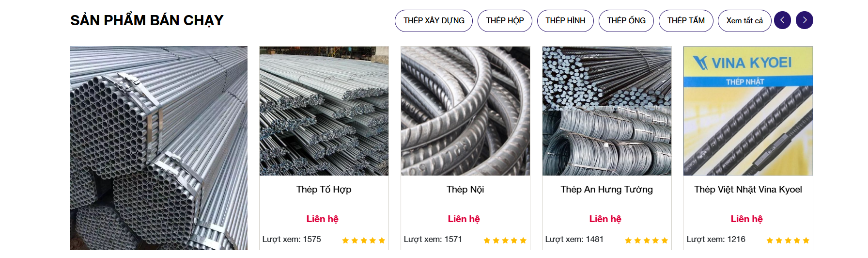The image size is (868, 258).
Task: Switch to the THÉP HỘP tab
Action: tap(505, 21)
